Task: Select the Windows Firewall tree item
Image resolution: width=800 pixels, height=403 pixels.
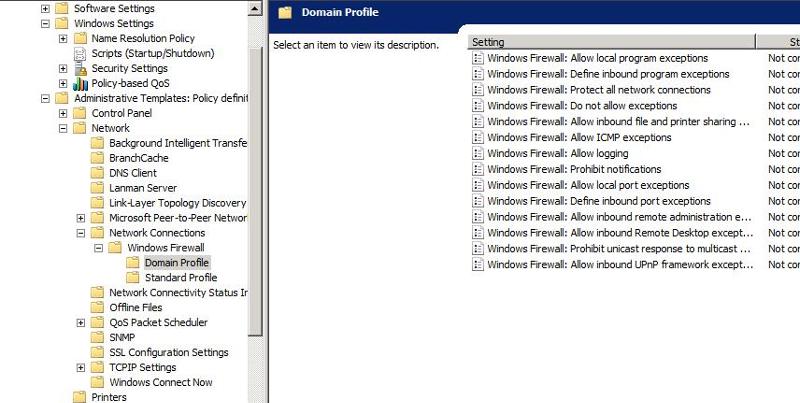Action: point(166,248)
